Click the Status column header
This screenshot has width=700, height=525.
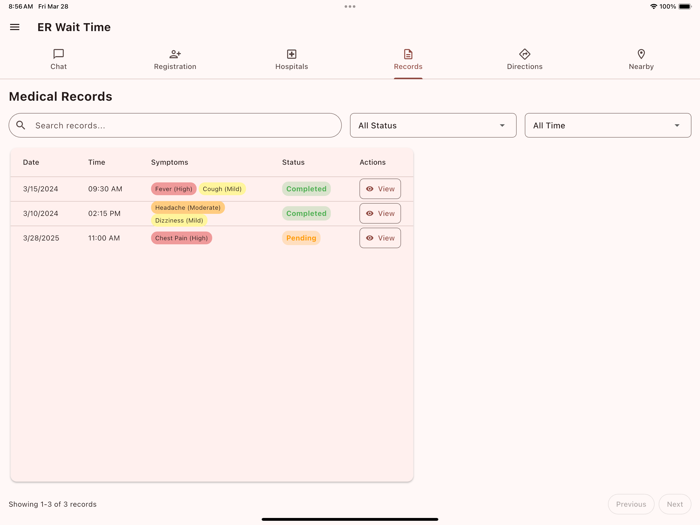pos(293,162)
